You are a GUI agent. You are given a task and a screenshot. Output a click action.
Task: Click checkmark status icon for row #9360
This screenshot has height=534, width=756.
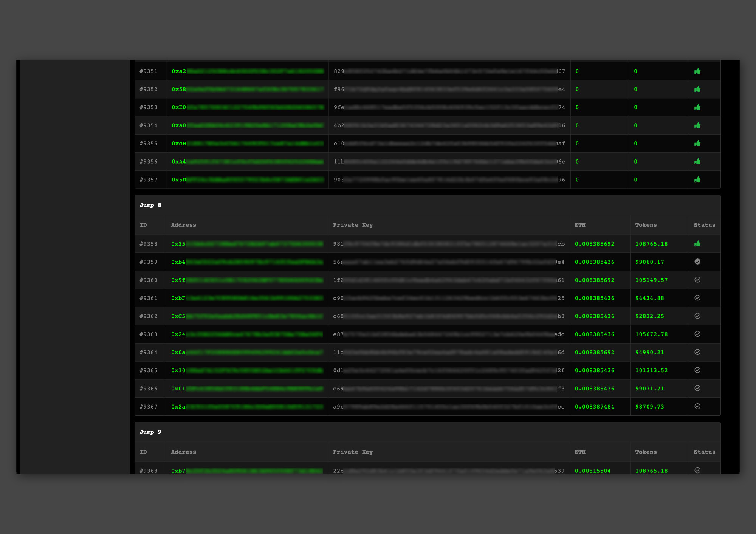(x=697, y=280)
